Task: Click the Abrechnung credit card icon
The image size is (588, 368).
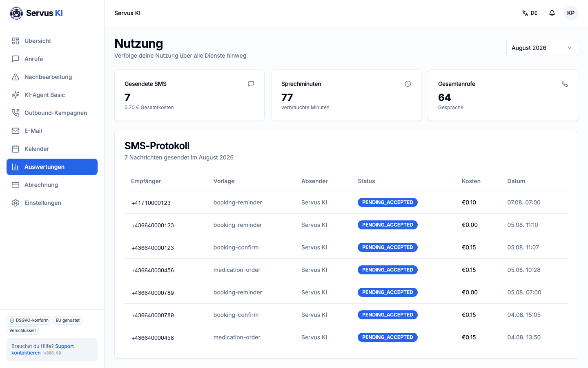Action: (x=16, y=185)
